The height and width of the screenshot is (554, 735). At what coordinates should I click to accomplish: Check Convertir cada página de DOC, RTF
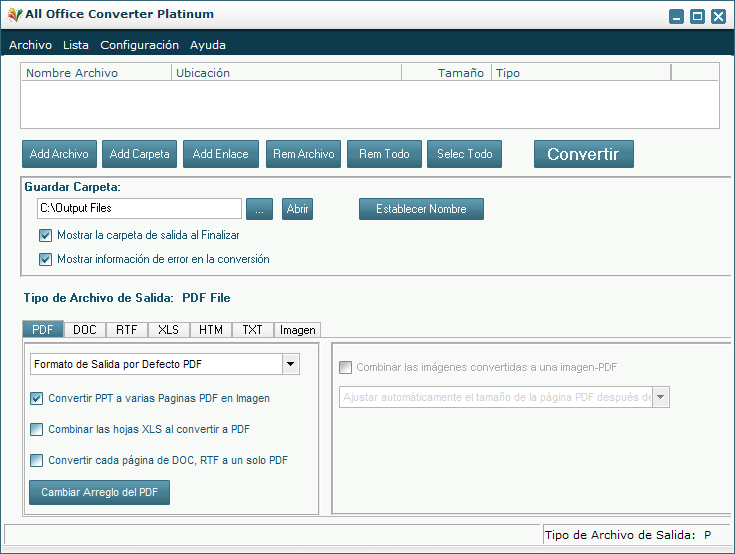(37, 461)
